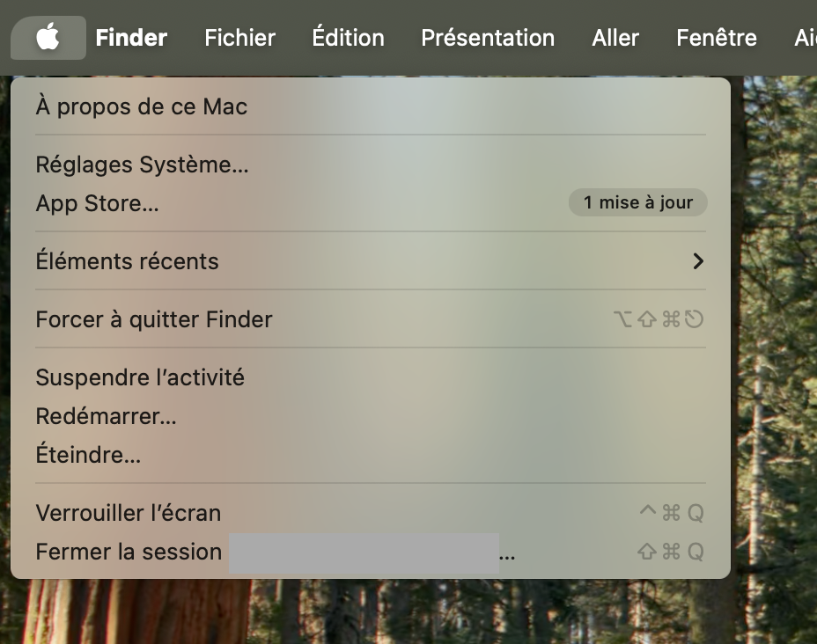Click the Apple logo icon

point(48,37)
